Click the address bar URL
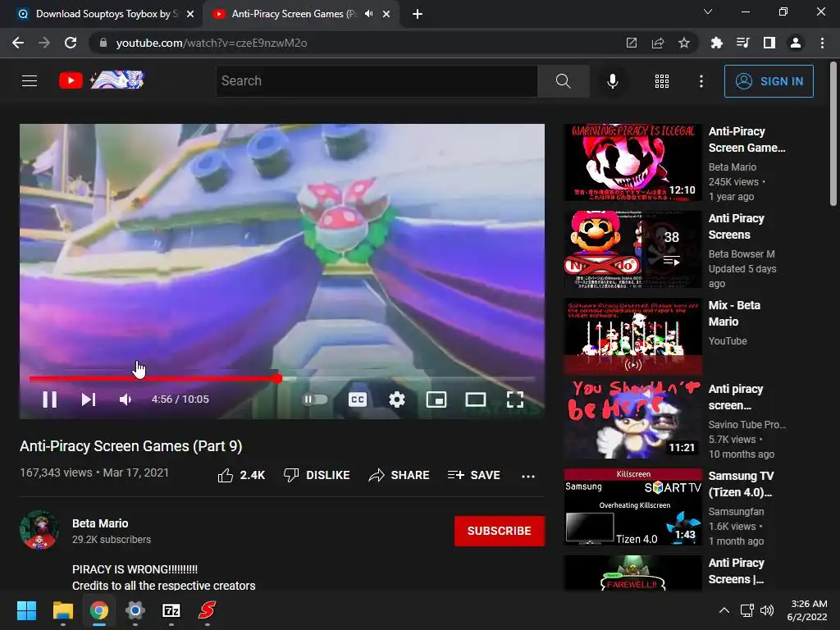Image resolution: width=840 pixels, height=630 pixels. [212, 43]
